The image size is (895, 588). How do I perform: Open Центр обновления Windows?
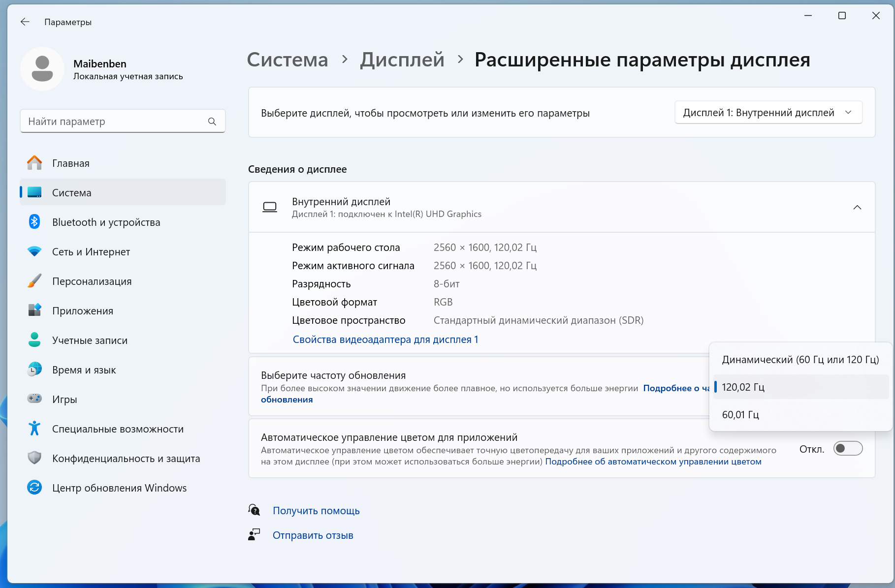point(123,488)
